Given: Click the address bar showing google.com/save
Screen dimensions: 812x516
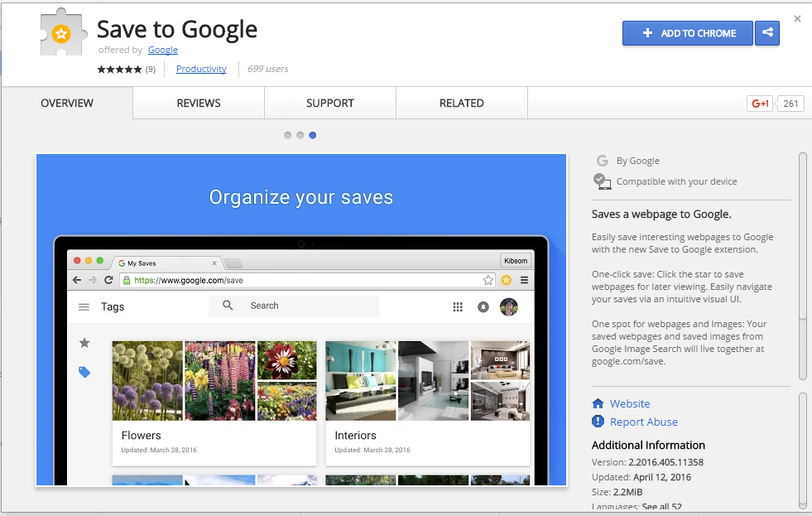Looking at the screenshot, I should [x=308, y=280].
